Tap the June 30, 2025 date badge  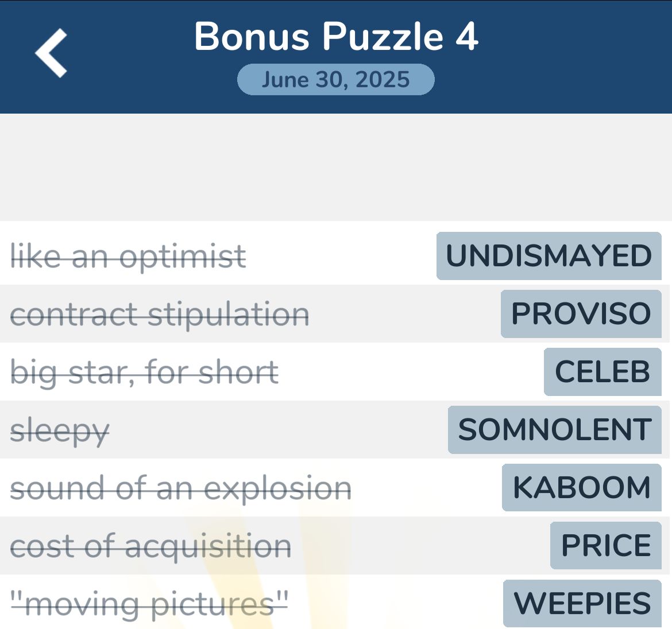pyautogui.click(x=336, y=80)
